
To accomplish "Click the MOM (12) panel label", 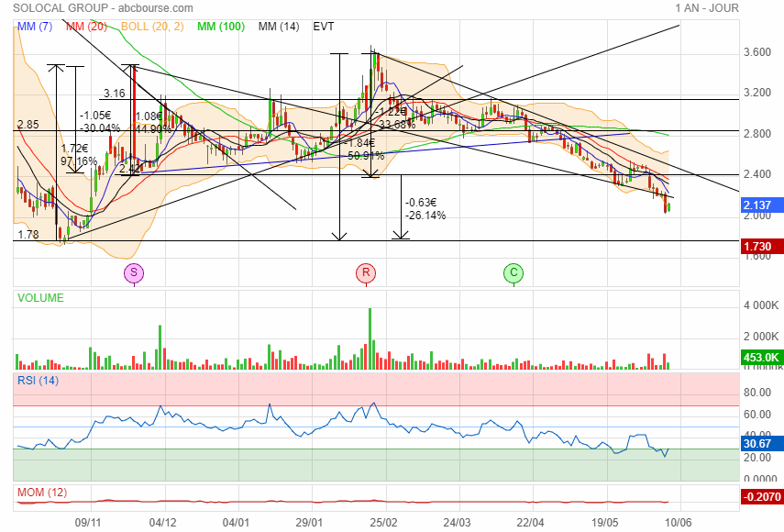I will pyautogui.click(x=42, y=493).
